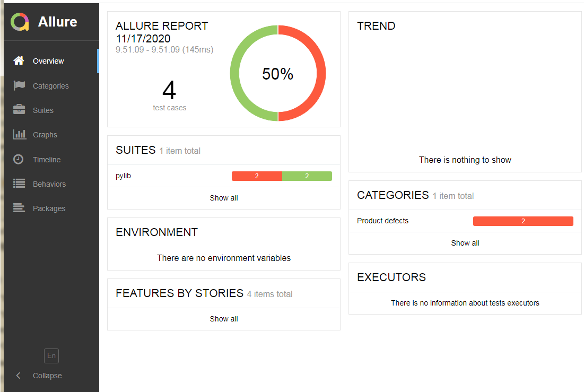Open the Behaviors section
Screen dimensions: 584x392
point(51,184)
